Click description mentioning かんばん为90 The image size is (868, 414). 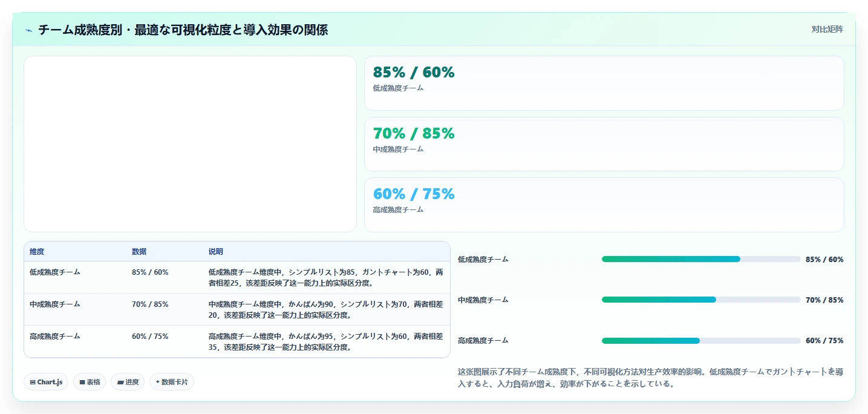click(325, 310)
